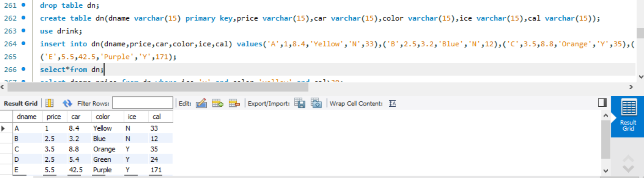Viewport: 644px width, 178px height.
Task: Sort by the price column header
Action: pos(54,116)
